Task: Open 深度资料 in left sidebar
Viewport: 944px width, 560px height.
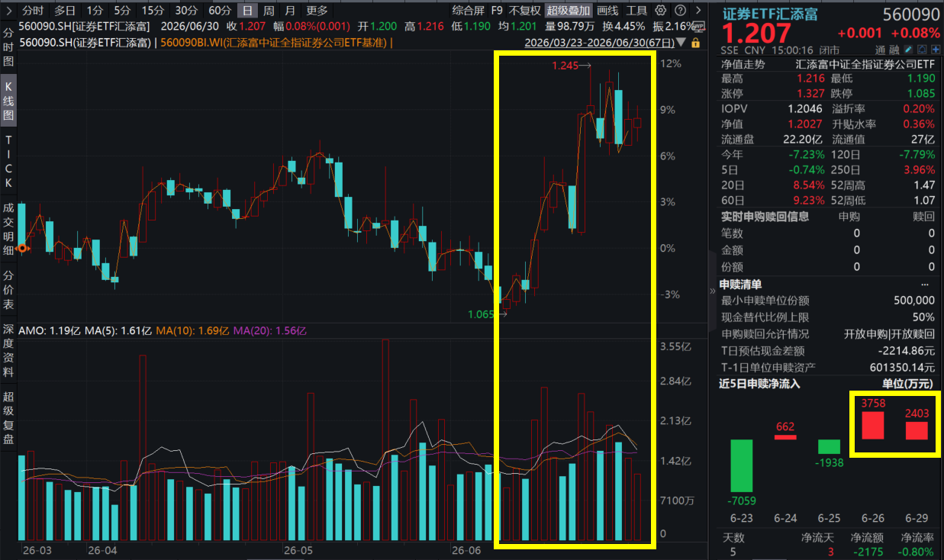Action: [8, 351]
